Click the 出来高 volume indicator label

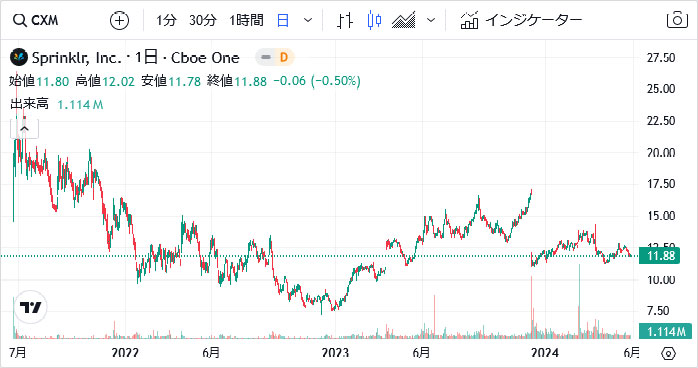(29, 104)
